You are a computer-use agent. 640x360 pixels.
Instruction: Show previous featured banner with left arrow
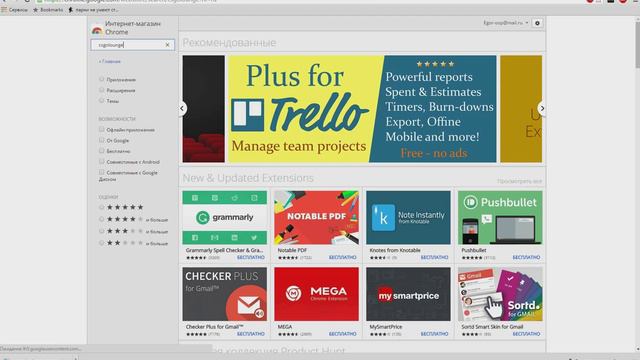pos(182,108)
